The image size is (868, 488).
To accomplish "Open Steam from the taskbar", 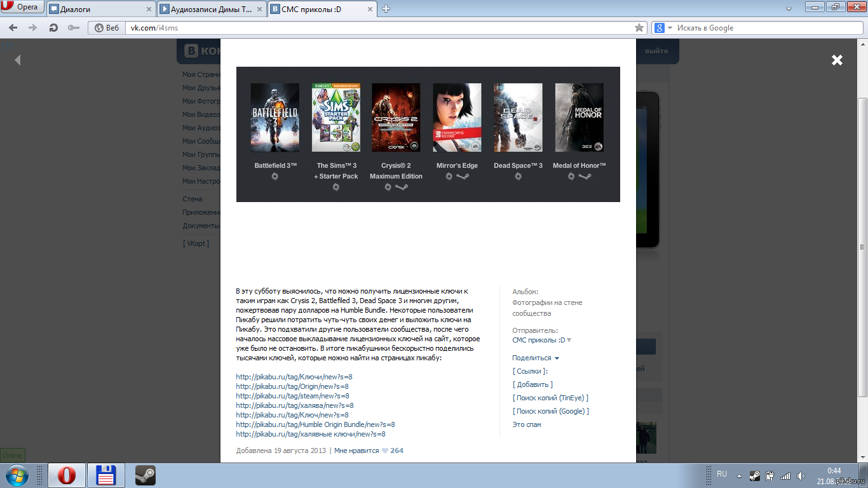I will tap(146, 475).
